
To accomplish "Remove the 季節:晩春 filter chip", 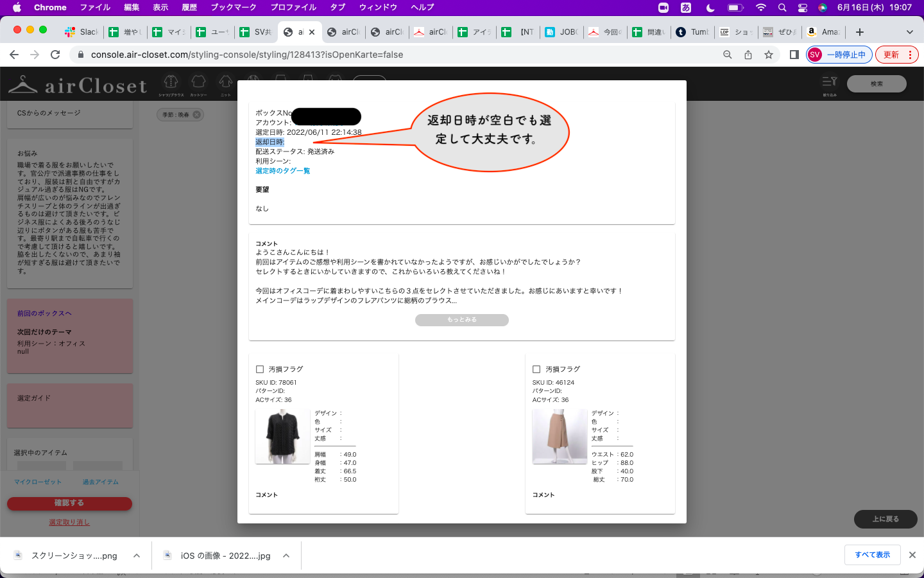I will (x=197, y=115).
